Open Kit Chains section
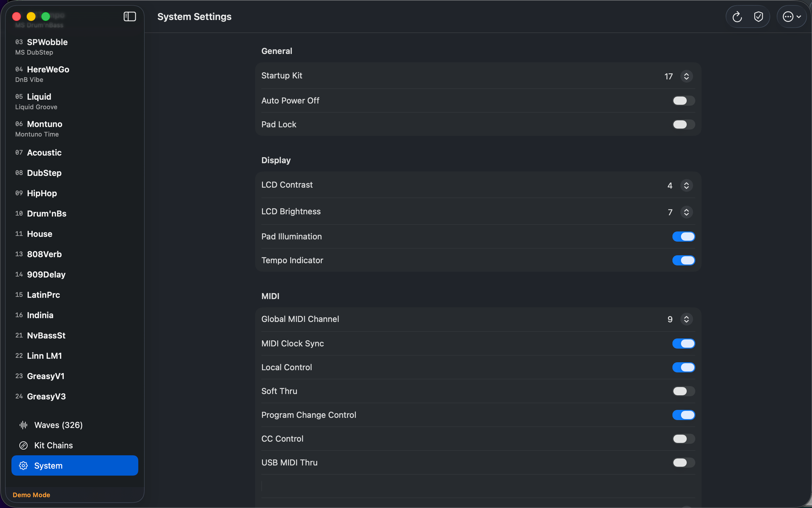Screen dimensions: 812x508 coord(75,445)
